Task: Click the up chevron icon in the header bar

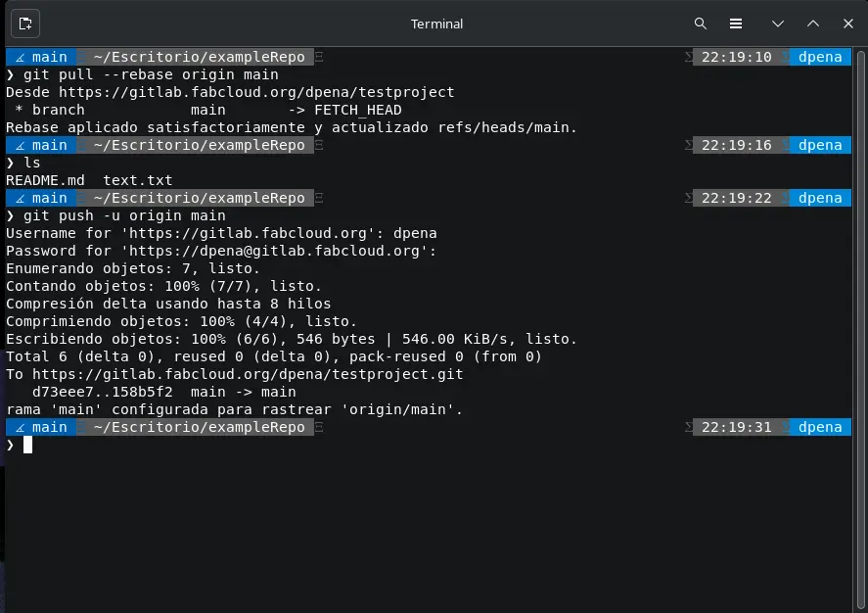Action: (811, 24)
